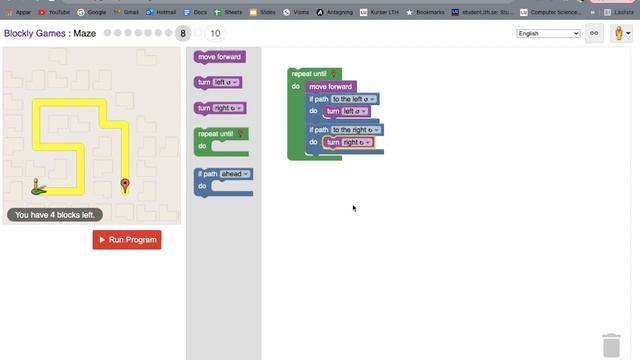Open the Bookmarks star folder

tap(425, 12)
